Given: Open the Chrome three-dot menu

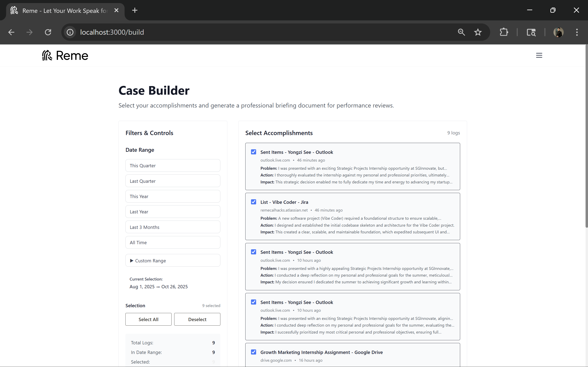Looking at the screenshot, I should click(577, 32).
